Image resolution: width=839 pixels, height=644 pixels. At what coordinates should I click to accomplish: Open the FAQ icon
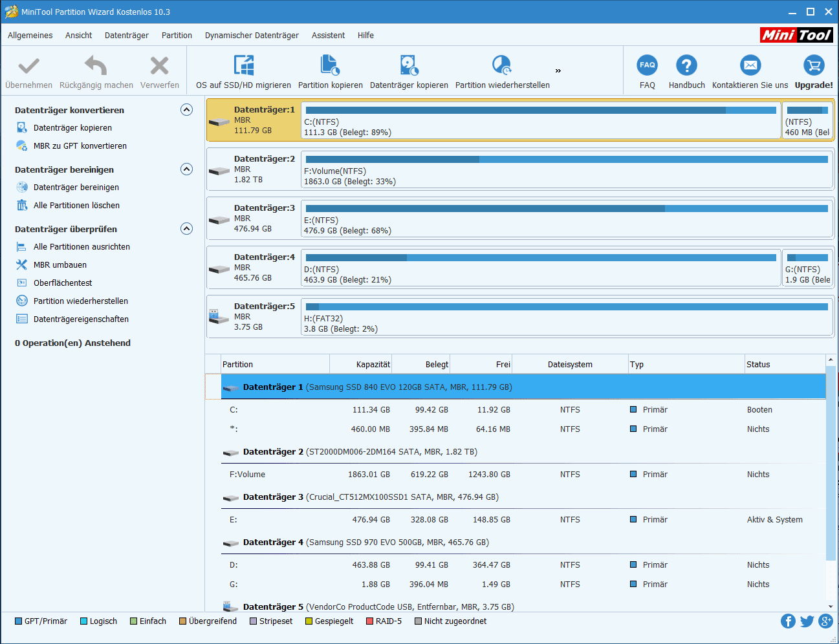pos(648,65)
